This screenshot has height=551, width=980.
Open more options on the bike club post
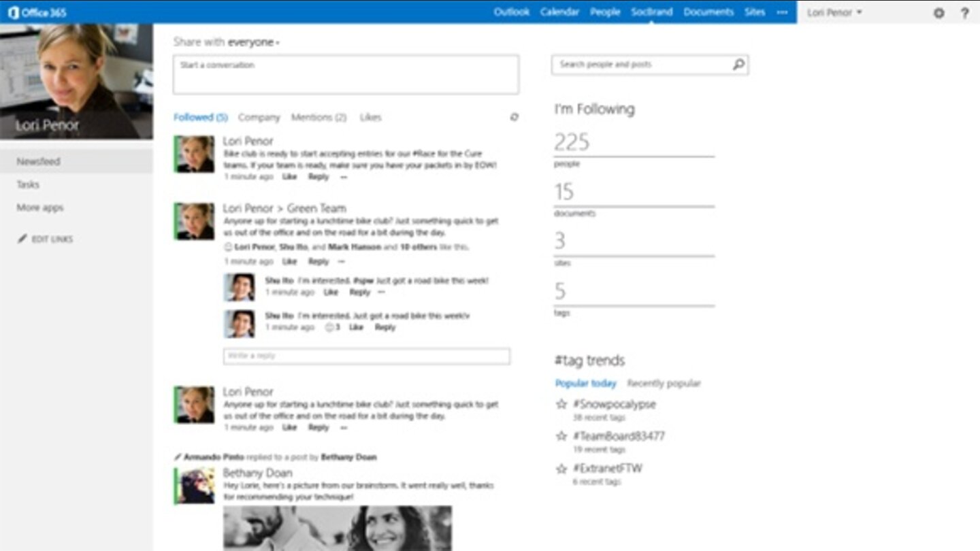(x=342, y=177)
